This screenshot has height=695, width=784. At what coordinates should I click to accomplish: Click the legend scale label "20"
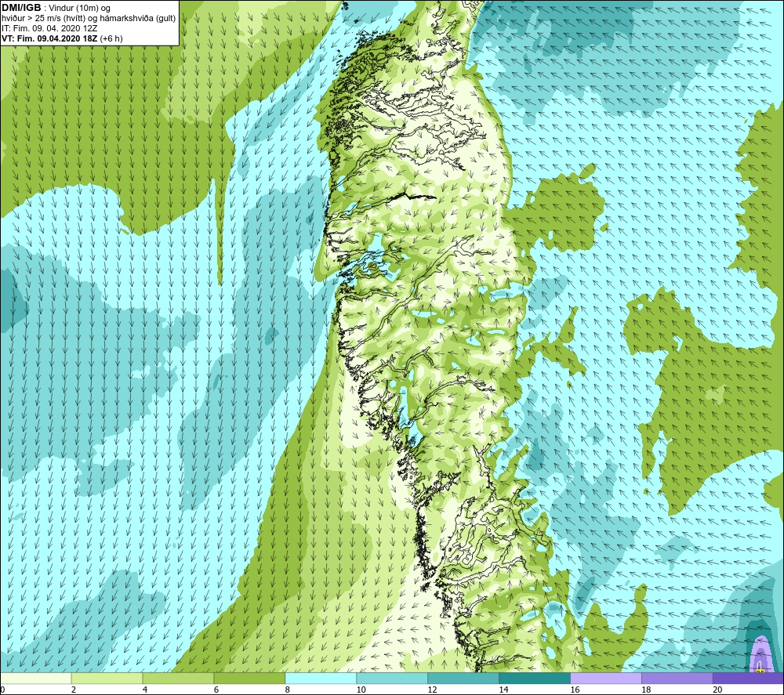[x=717, y=690]
